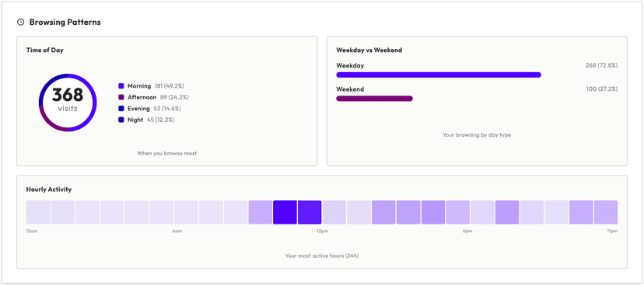Click the hourly cell above the 12am label

point(38,213)
